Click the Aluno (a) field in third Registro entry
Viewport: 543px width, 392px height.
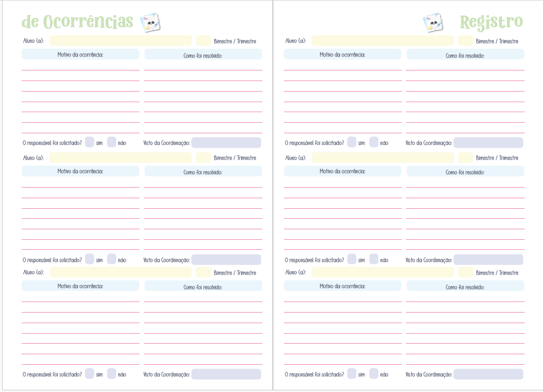383,272
